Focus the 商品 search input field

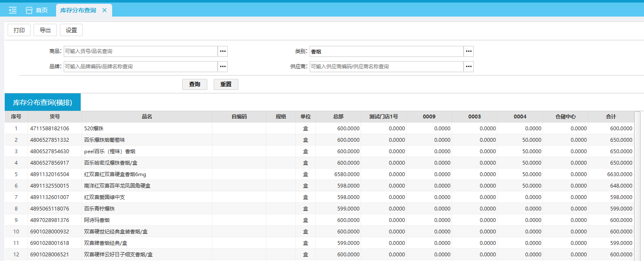click(x=141, y=51)
